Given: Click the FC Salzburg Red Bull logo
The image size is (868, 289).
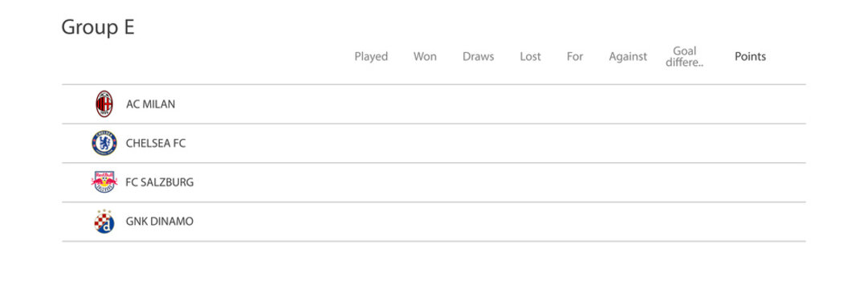Looking at the screenshot, I should (x=104, y=182).
